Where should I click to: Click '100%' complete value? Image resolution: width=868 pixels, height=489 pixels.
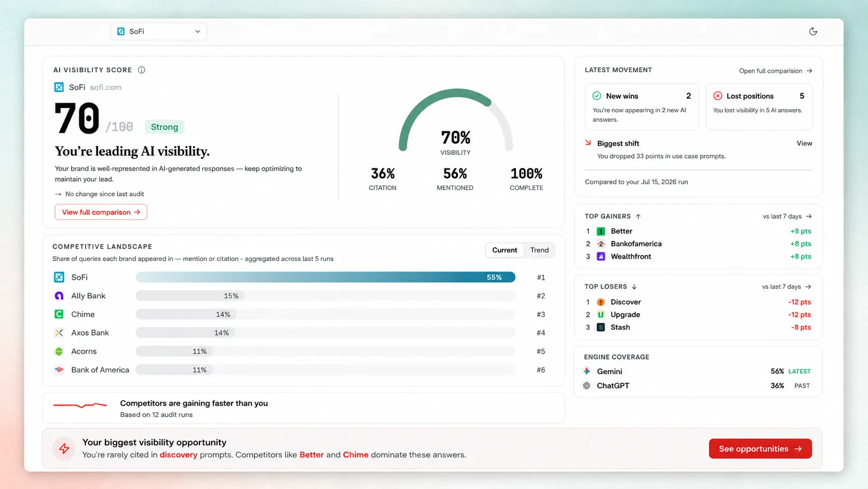526,173
